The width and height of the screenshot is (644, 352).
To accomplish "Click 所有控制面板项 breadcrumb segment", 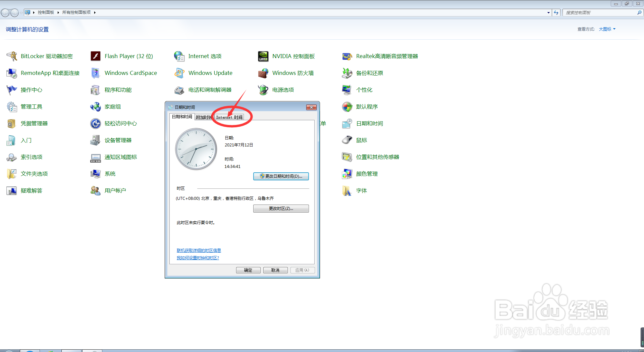I will click(x=76, y=12).
